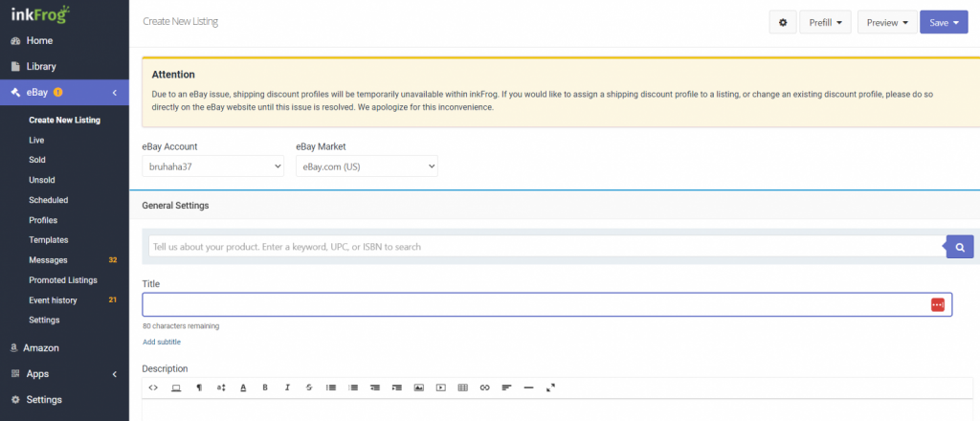Toggle bold formatting in description
The height and width of the screenshot is (421, 980).
[265, 388]
